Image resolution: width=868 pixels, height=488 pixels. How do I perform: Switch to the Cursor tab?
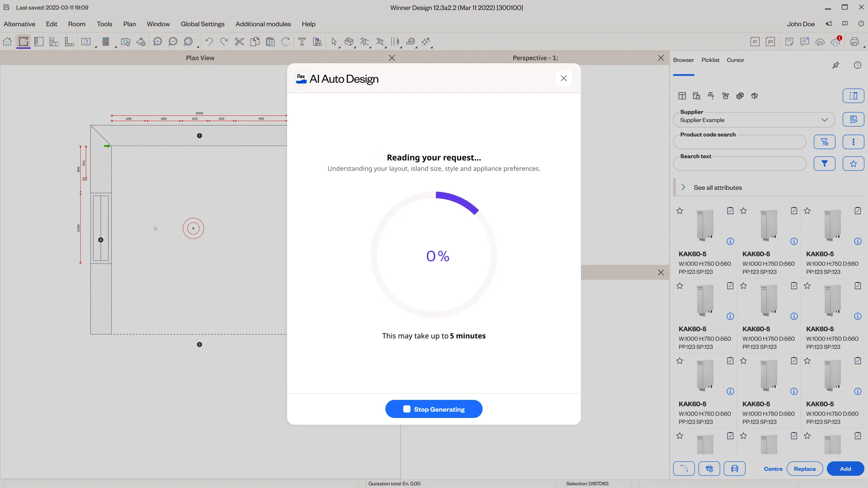coord(736,60)
